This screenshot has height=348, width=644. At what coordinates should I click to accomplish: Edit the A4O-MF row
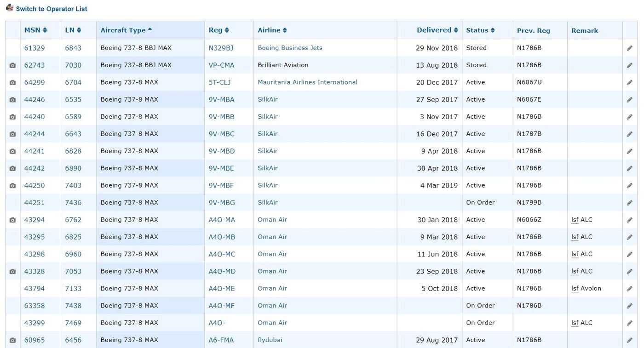click(630, 306)
